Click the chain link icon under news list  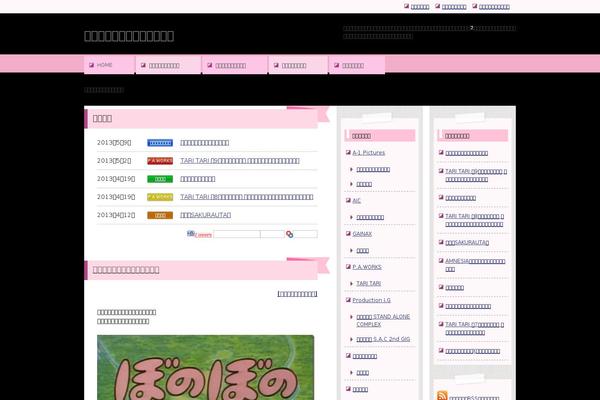[290, 234]
